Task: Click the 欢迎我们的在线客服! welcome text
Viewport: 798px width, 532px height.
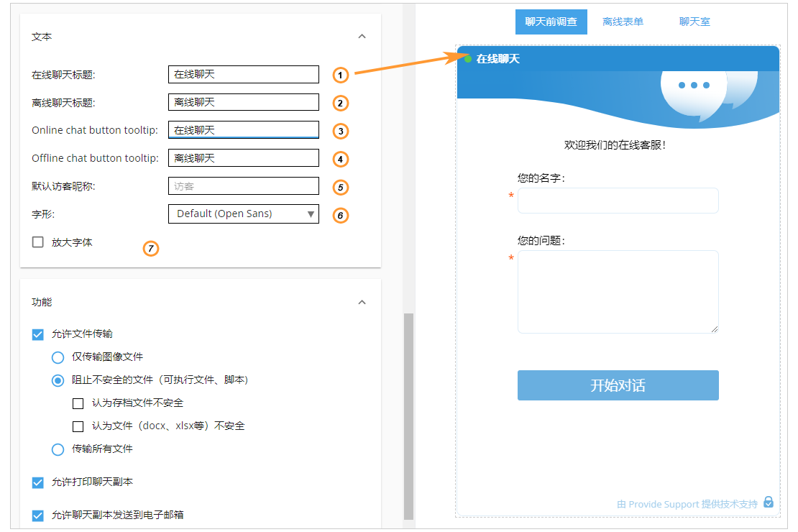Action: (x=615, y=145)
